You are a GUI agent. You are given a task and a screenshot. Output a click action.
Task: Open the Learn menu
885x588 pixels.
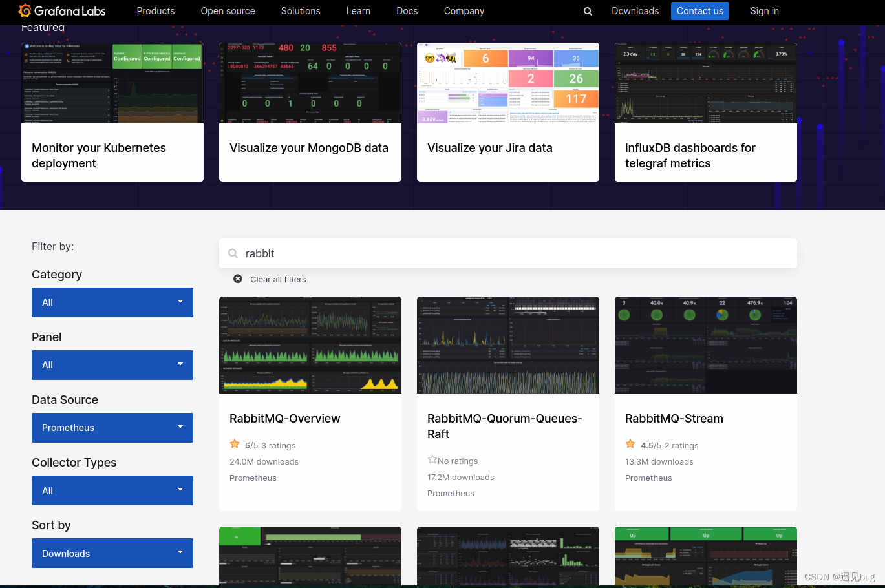point(358,11)
